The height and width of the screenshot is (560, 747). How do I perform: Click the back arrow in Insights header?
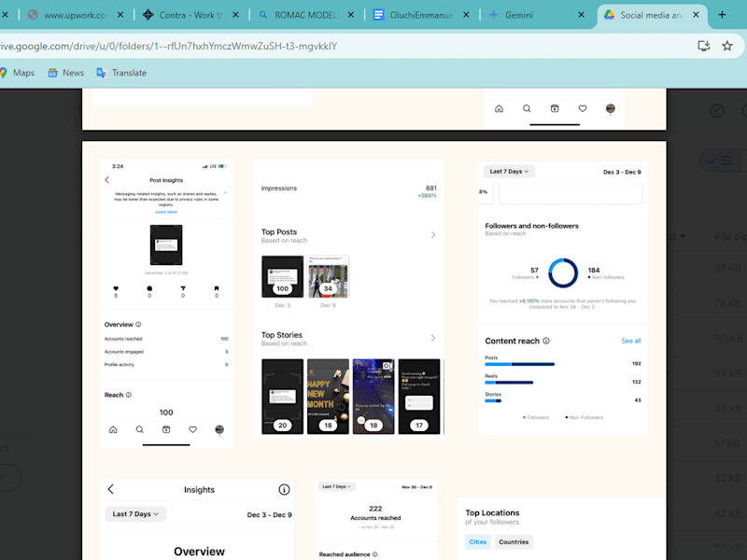(110, 489)
